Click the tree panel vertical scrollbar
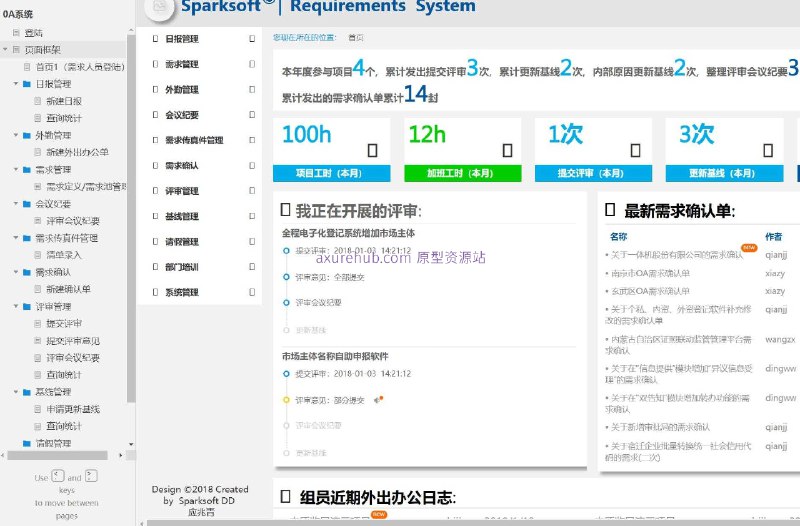Image resolution: width=800 pixels, height=526 pixels. click(131, 219)
